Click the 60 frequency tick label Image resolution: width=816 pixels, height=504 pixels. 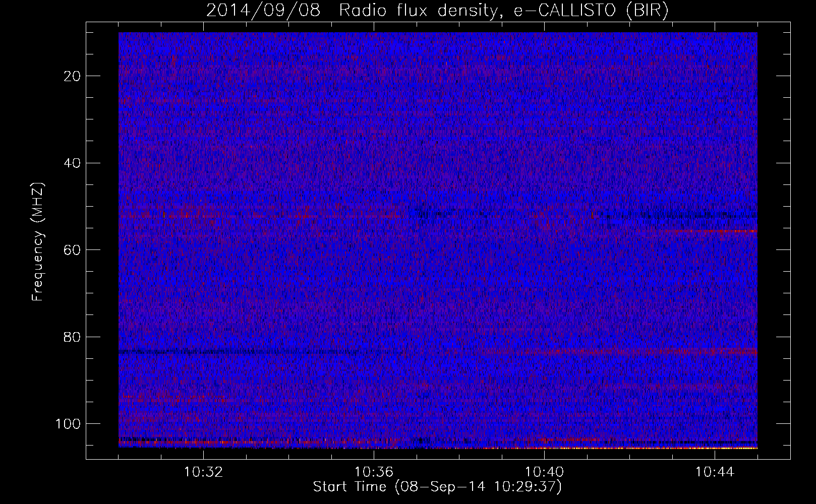pyautogui.click(x=73, y=250)
